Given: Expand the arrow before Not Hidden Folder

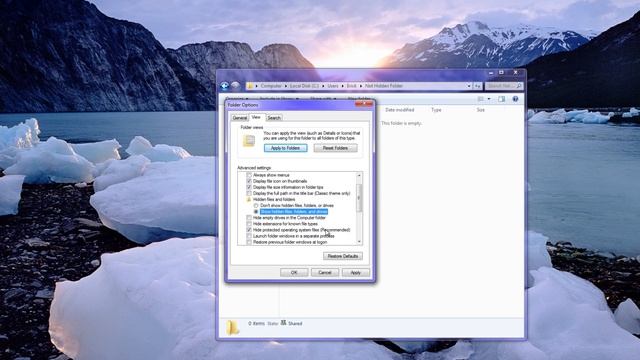Looking at the screenshot, I should (361, 86).
